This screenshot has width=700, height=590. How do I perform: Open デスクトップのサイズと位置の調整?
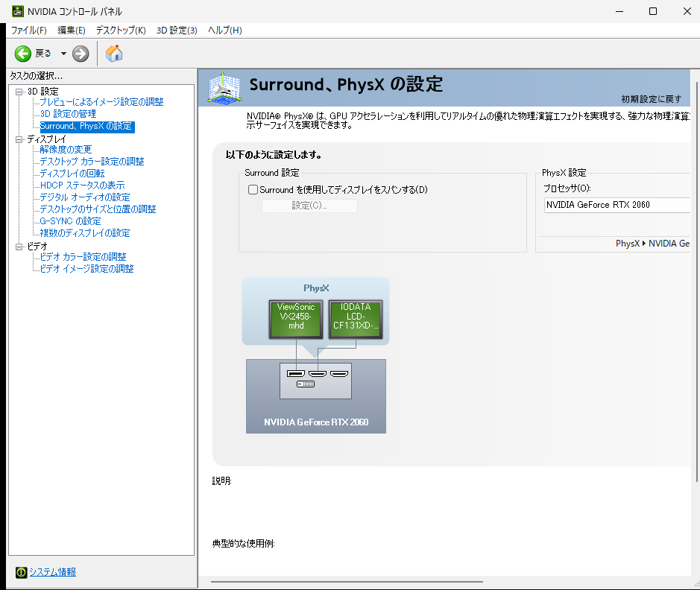coord(98,209)
